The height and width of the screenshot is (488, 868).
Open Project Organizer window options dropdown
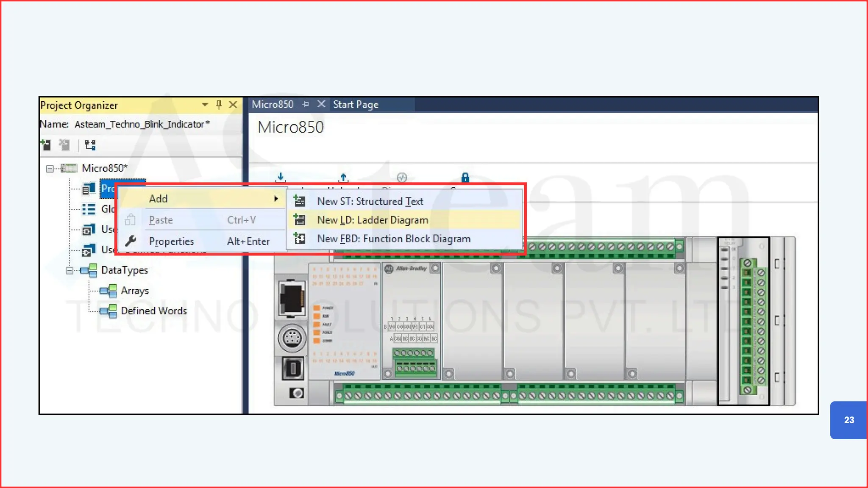pyautogui.click(x=205, y=105)
